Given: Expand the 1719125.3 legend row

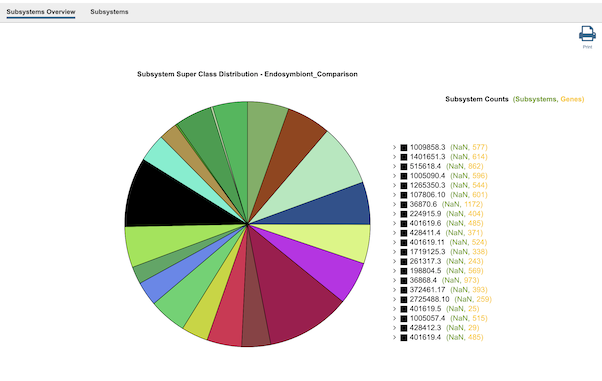Looking at the screenshot, I should pyautogui.click(x=394, y=252).
